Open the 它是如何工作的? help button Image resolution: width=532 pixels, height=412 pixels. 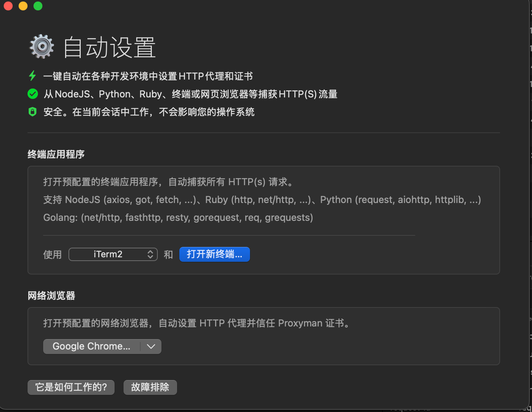coord(71,387)
